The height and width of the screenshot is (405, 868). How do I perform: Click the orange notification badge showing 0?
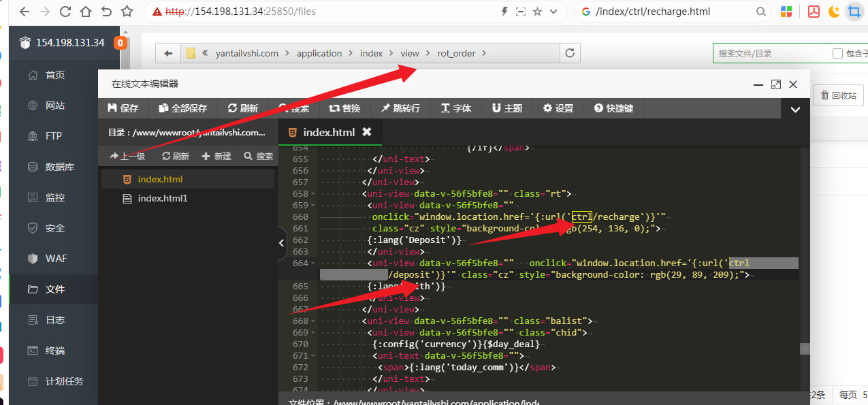click(120, 43)
